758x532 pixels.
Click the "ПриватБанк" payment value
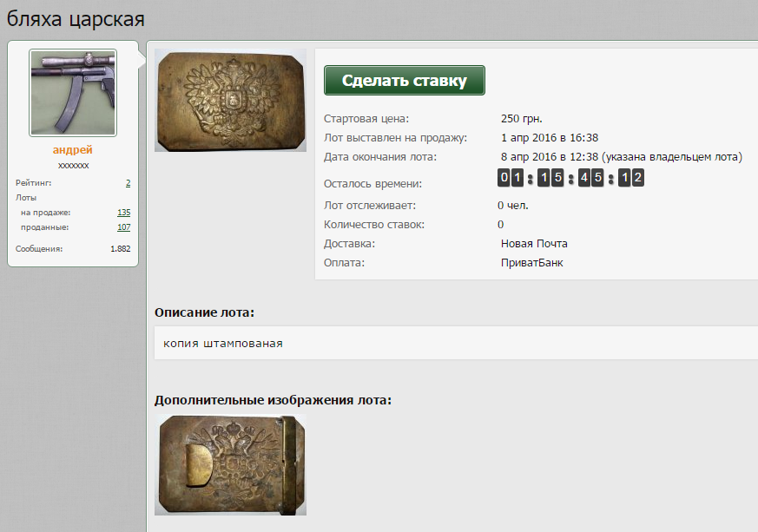[x=531, y=263]
